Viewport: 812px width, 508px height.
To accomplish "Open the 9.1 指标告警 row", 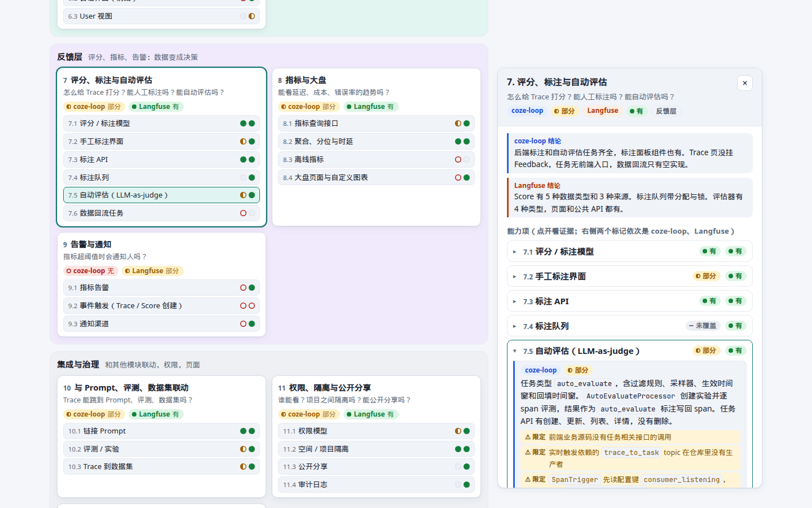I will 161,288.
